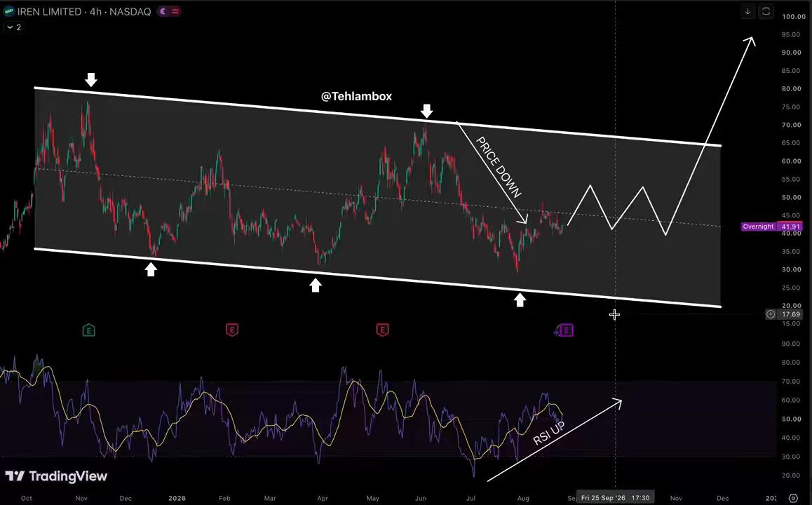The height and width of the screenshot is (505, 812).
Task: Click the TradingView logo
Action: point(56,476)
